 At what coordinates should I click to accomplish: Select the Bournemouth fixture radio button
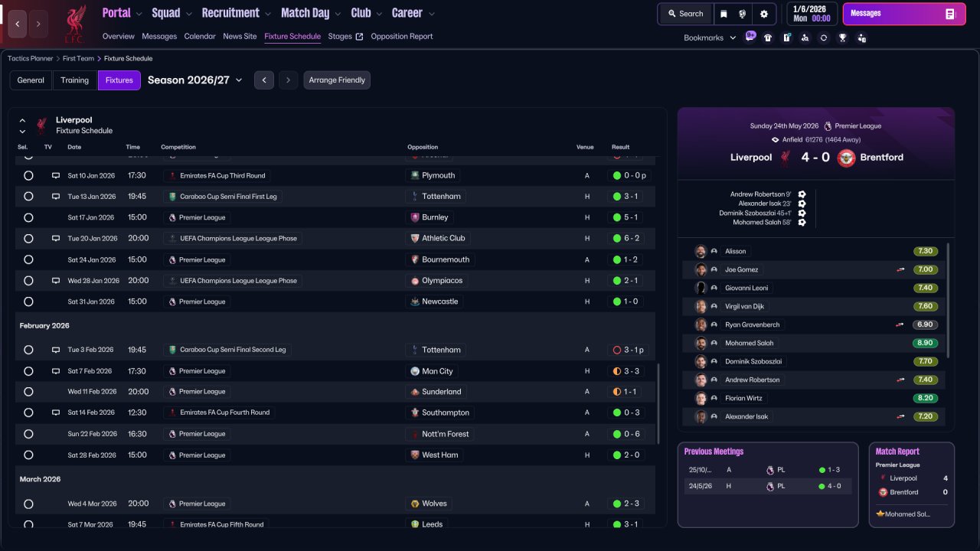[x=28, y=259]
